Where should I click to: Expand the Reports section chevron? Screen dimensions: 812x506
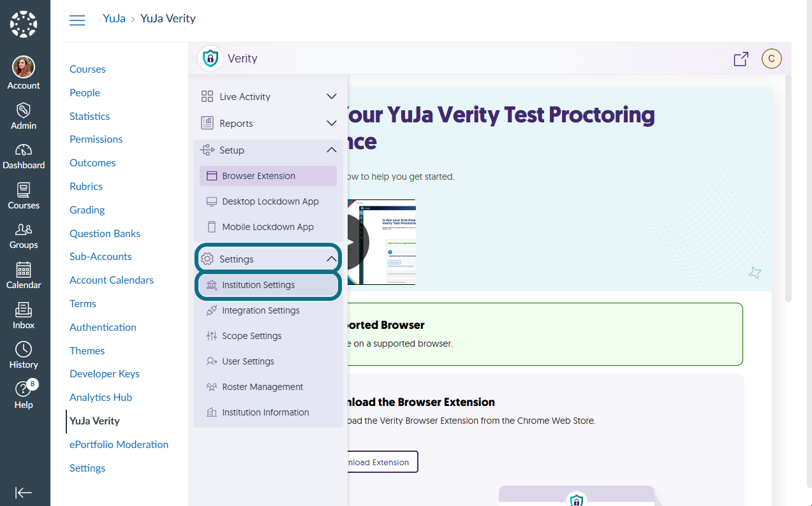(332, 123)
